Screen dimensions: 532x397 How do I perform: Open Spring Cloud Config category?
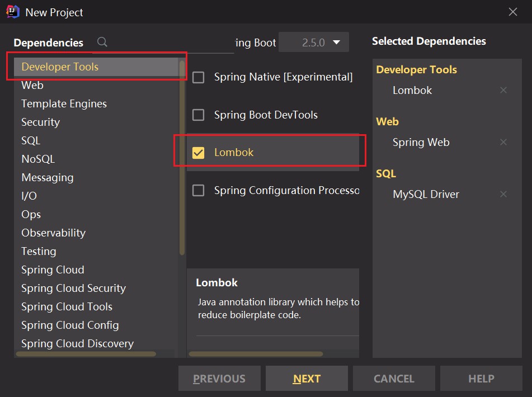96,325
